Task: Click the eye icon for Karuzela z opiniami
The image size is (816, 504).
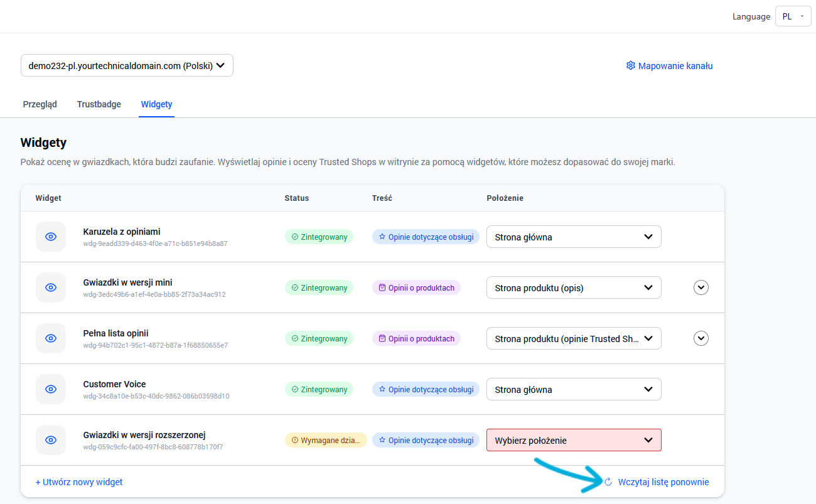Action: pyautogui.click(x=51, y=237)
